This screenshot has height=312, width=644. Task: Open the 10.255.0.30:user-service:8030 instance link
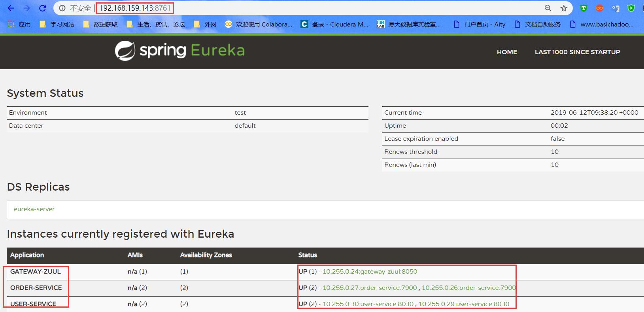coord(368,304)
